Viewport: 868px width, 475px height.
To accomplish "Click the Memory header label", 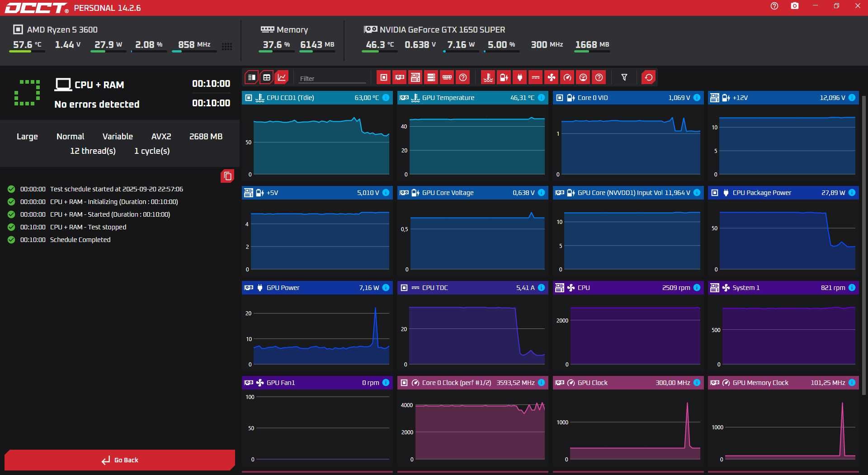I will pyautogui.click(x=284, y=29).
